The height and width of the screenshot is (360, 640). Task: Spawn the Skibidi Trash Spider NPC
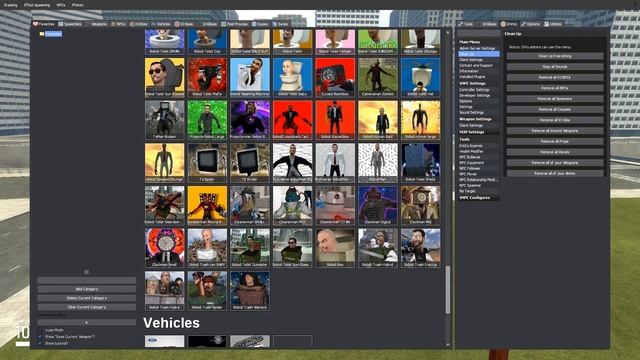(x=207, y=291)
